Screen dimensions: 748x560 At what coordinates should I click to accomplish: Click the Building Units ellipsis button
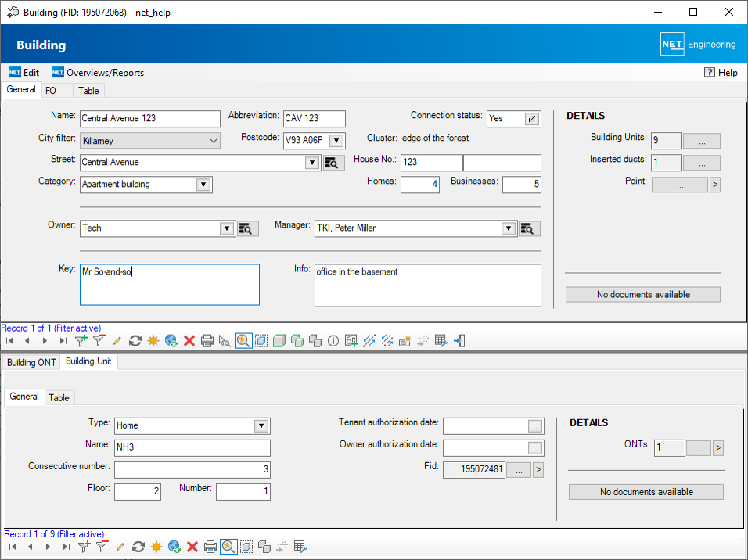point(702,142)
